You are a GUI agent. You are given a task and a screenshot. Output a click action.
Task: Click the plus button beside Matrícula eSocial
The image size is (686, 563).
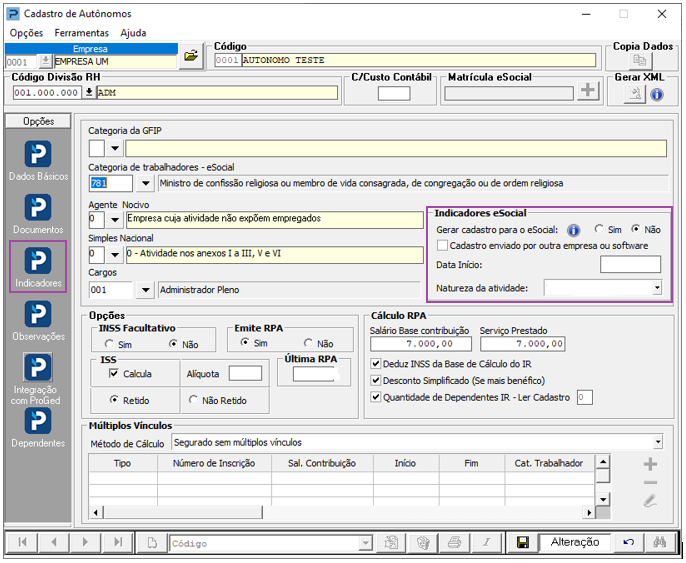(588, 91)
